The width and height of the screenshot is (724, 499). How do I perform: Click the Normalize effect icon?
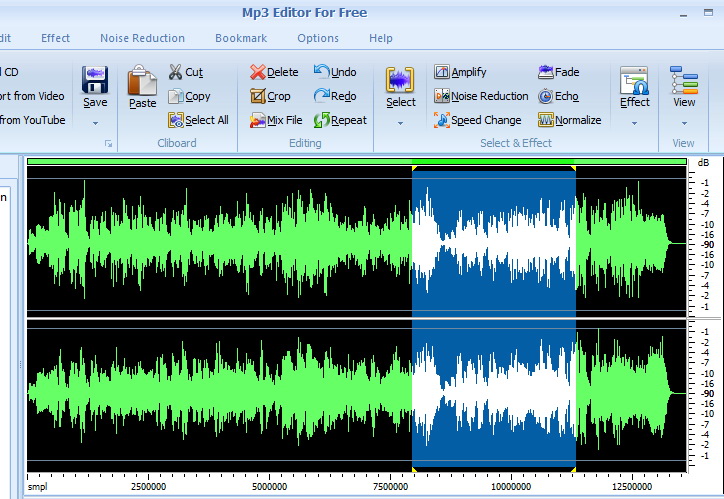tap(546, 120)
